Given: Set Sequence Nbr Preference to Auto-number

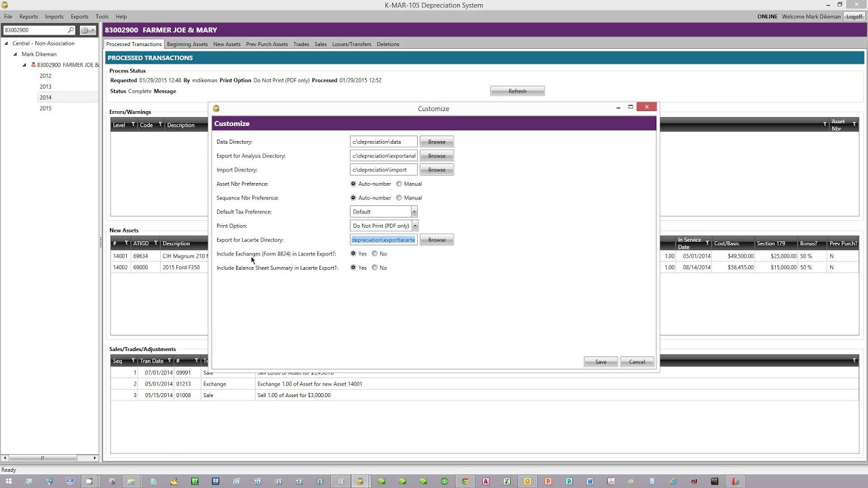Looking at the screenshot, I should (x=353, y=198).
